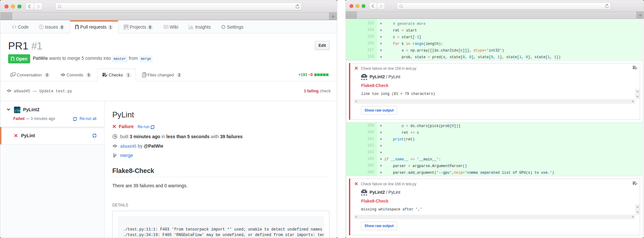Click Flake8-Check title in line 166 annotation
This screenshot has height=238, width=644.
pyautogui.click(x=375, y=201)
